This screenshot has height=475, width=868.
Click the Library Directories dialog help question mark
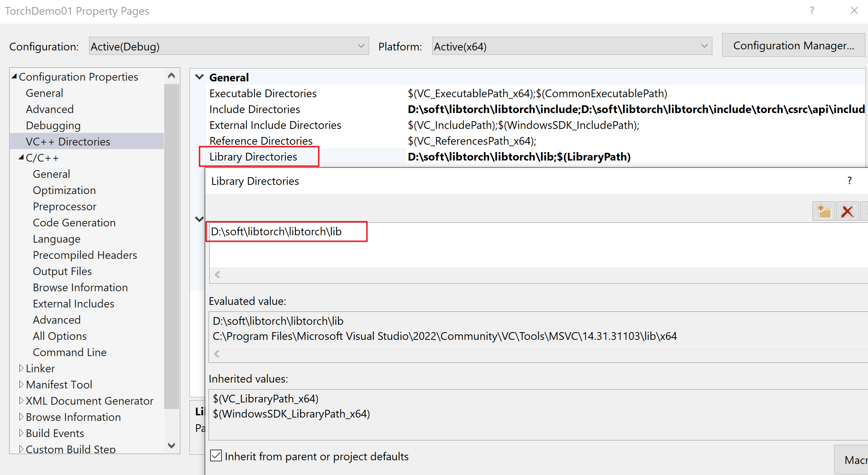(849, 181)
